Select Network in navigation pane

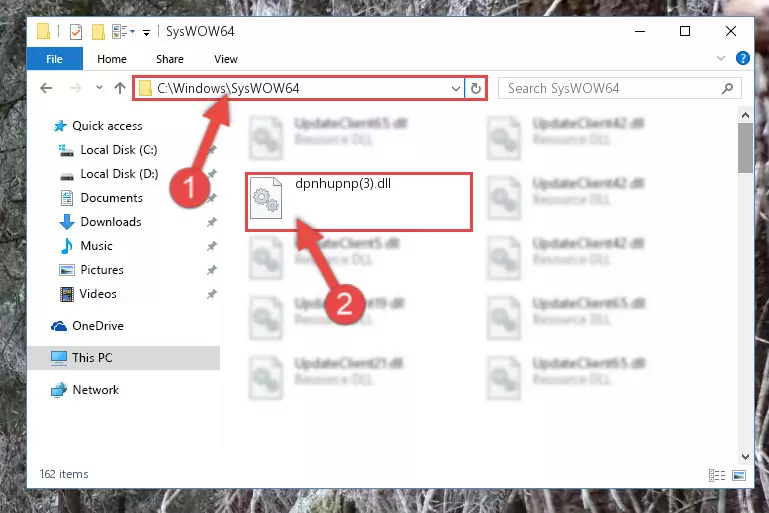95,390
